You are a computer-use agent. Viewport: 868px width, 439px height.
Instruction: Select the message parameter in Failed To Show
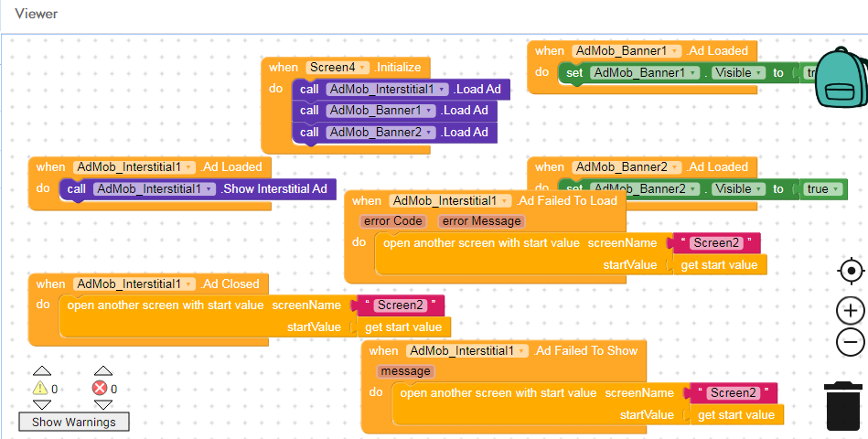pos(404,371)
